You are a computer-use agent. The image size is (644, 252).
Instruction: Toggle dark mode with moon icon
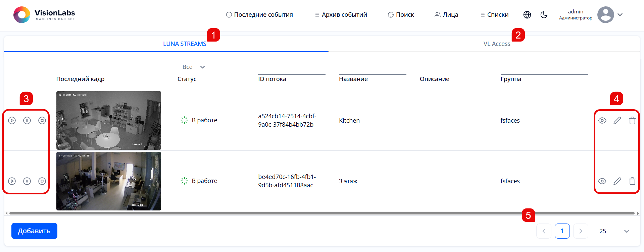click(x=544, y=15)
